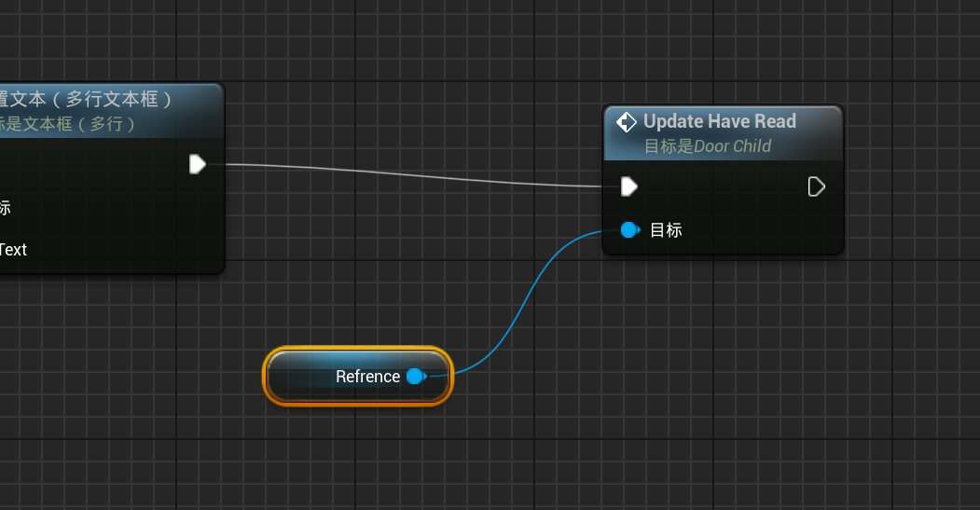This screenshot has width=980, height=510.
Task: Click the 标 pin label on left node
Action: [x=6, y=208]
